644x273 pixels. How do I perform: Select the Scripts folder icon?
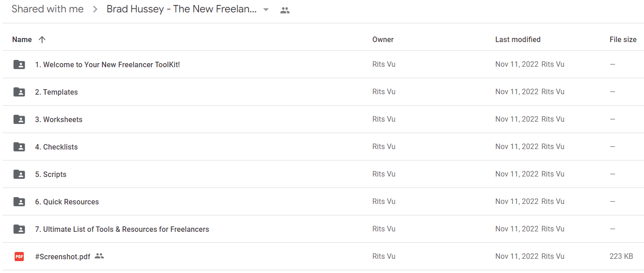19,174
